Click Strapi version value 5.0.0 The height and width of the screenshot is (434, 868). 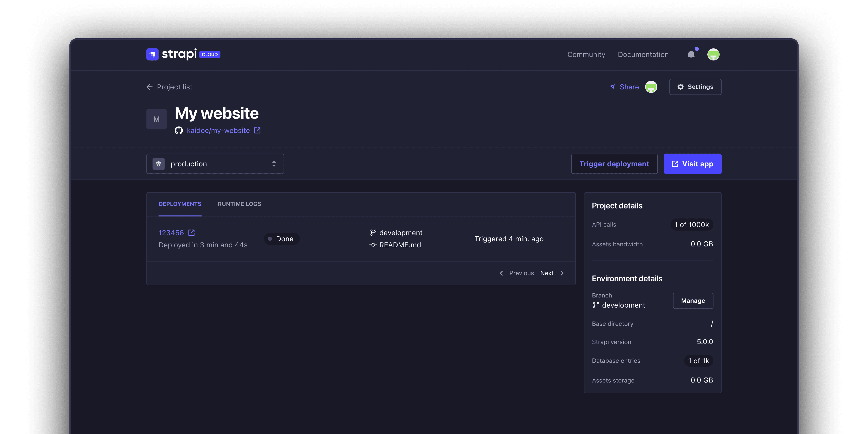[705, 342]
